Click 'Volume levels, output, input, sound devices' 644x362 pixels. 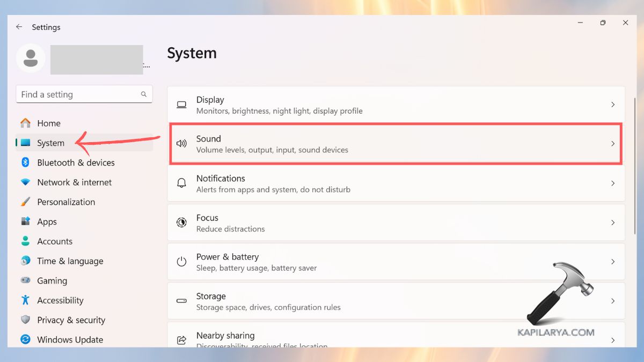click(272, 150)
